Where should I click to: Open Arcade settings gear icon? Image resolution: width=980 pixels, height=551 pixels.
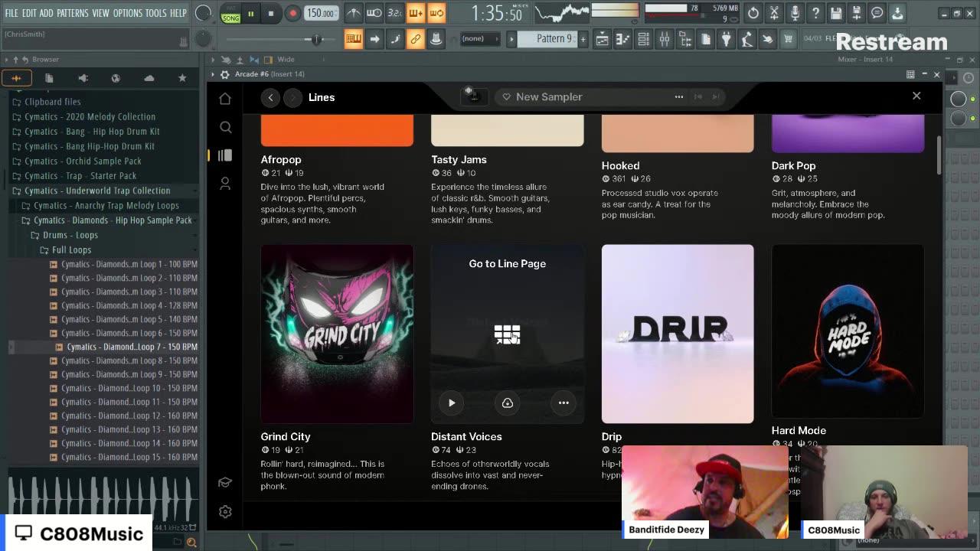pyautogui.click(x=225, y=512)
